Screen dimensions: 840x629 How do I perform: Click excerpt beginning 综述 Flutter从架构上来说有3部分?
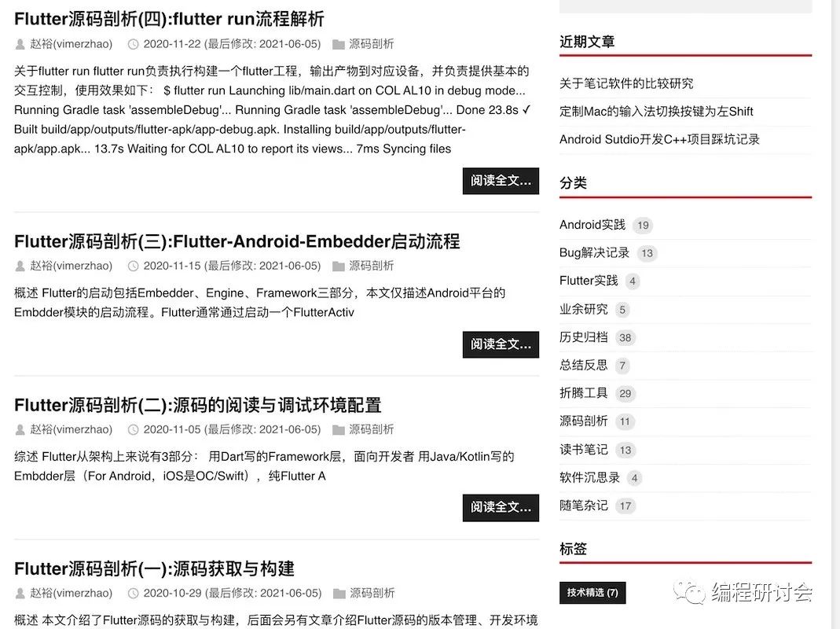click(x=264, y=466)
